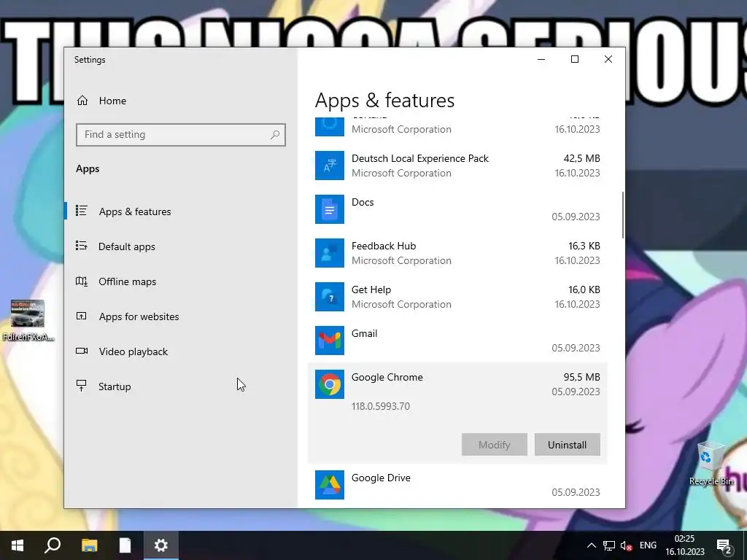Viewport: 747px width, 560px height.
Task: Select the Google Drive entry name
Action: coord(381,478)
